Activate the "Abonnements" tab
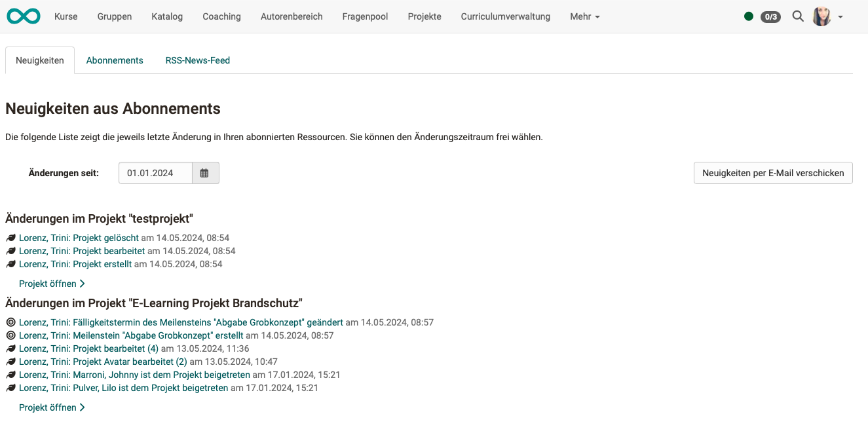 114,60
